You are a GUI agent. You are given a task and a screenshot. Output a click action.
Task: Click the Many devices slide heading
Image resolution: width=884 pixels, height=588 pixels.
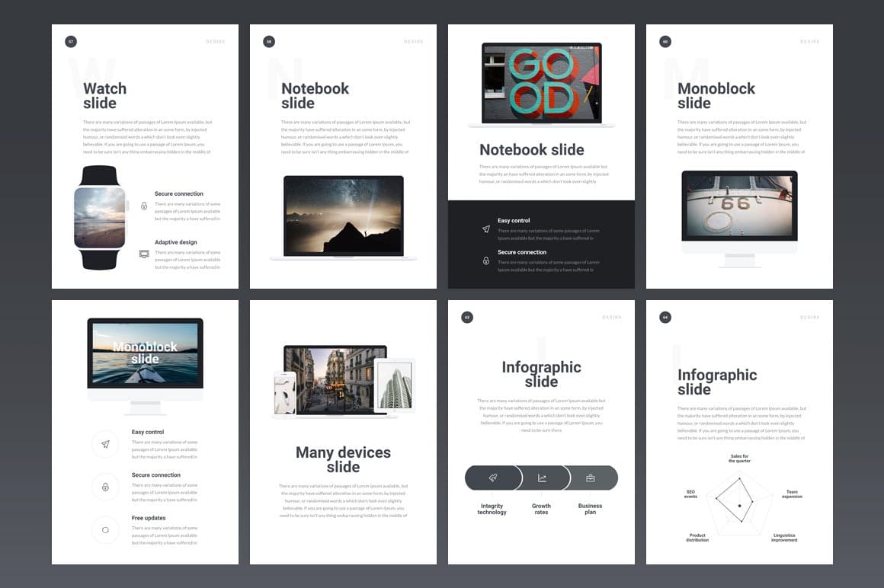pos(343,461)
